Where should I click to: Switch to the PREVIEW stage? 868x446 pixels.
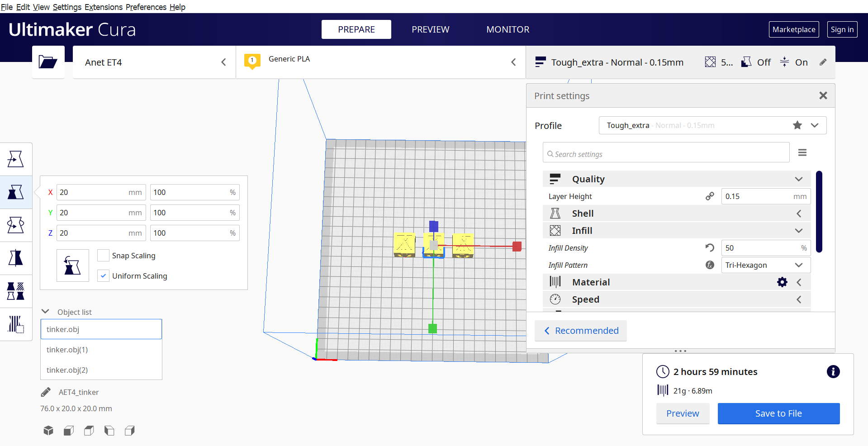coord(431,29)
